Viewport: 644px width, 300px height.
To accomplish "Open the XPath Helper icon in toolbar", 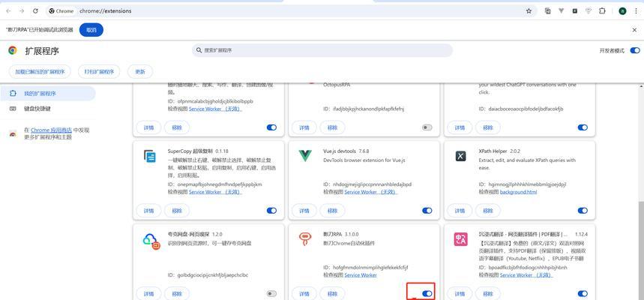I will pos(574,11).
